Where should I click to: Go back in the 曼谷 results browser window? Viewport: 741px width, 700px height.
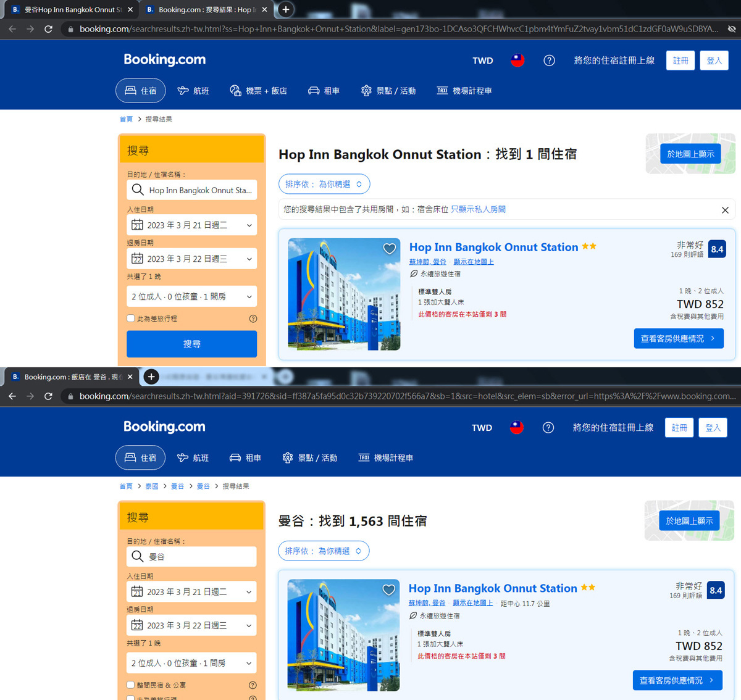12,396
